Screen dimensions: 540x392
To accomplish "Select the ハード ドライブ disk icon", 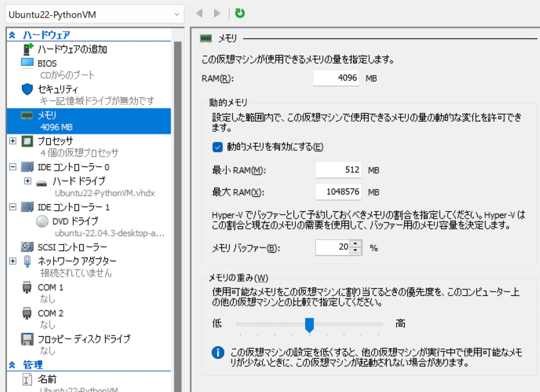I will pyautogui.click(x=41, y=182).
